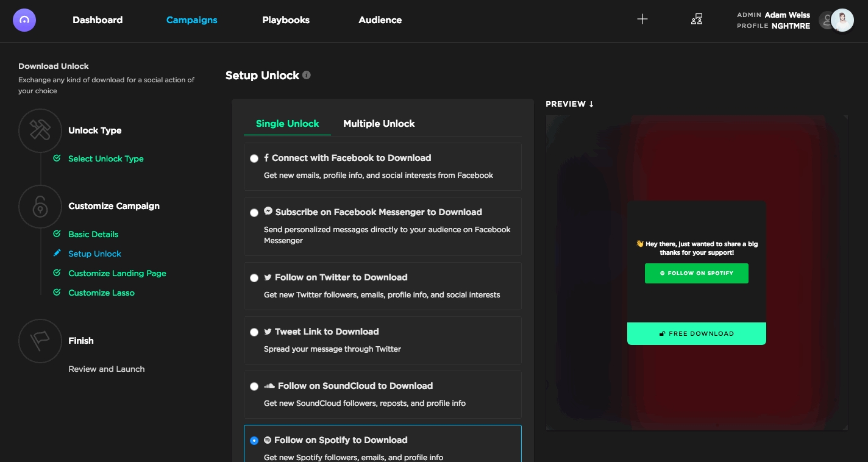The image size is (868, 462).
Task: Click pencil icon next to Setup Unlock
Action: click(x=57, y=253)
